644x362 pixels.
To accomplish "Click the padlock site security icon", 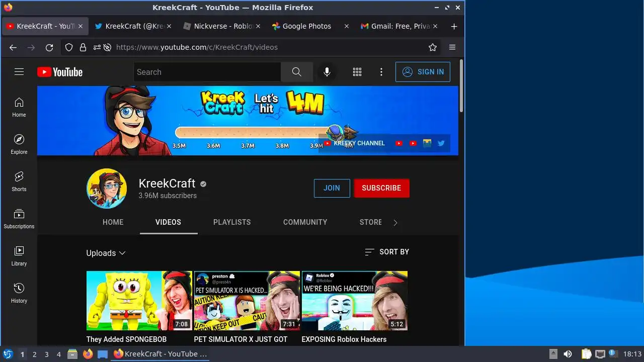I will [x=83, y=47].
